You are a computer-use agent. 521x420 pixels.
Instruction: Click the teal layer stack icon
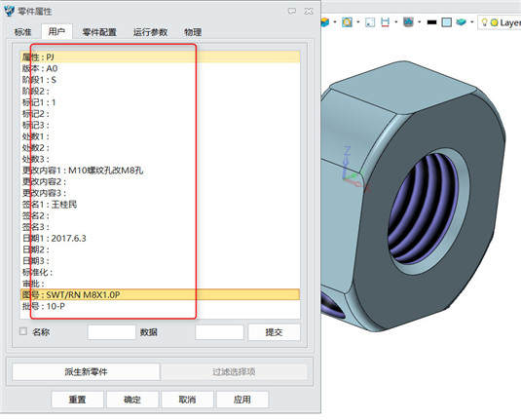click(462, 22)
